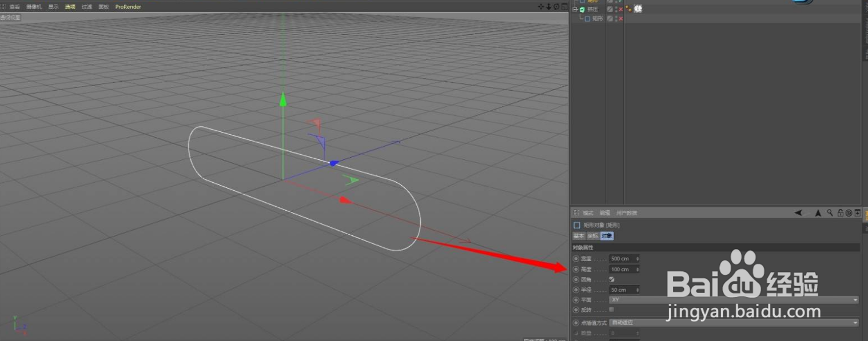
Task: Toggle visibility dots of child 矩形 row
Action: pos(616,19)
